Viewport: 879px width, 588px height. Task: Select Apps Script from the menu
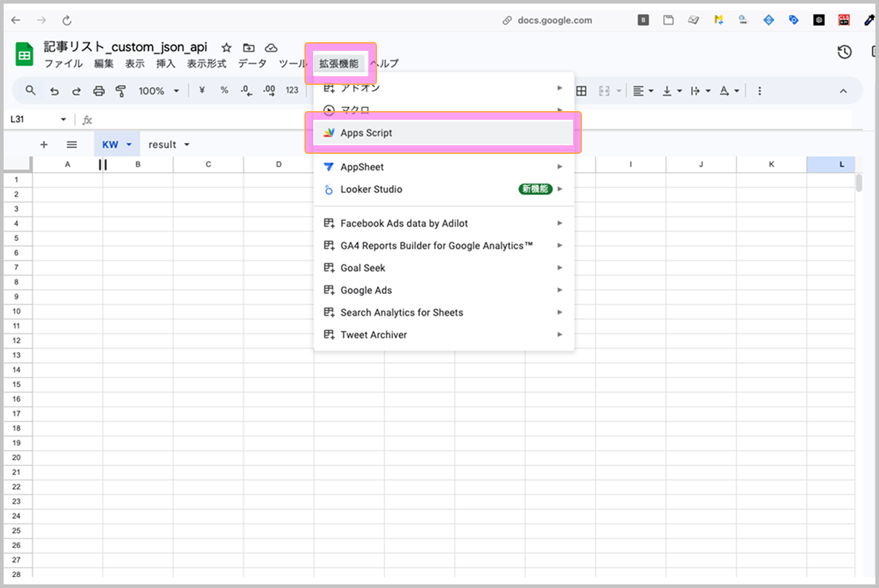tap(443, 133)
